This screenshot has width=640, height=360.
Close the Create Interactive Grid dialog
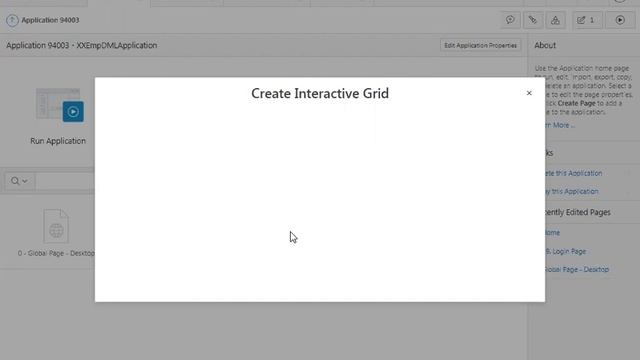[x=529, y=93]
